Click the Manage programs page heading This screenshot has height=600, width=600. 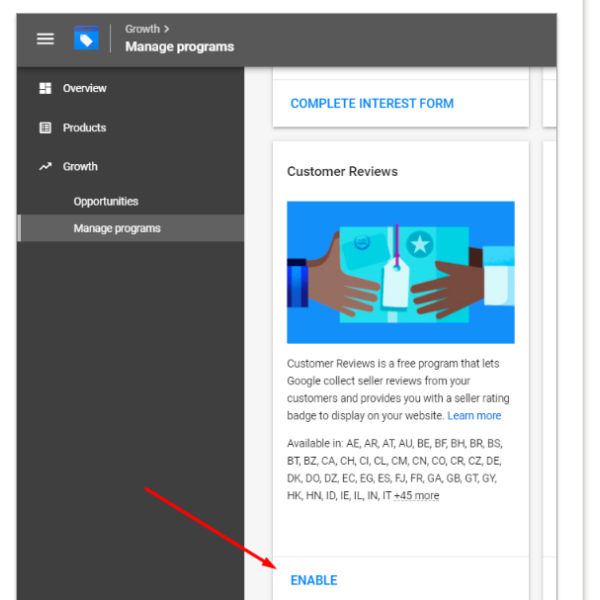pos(179,47)
